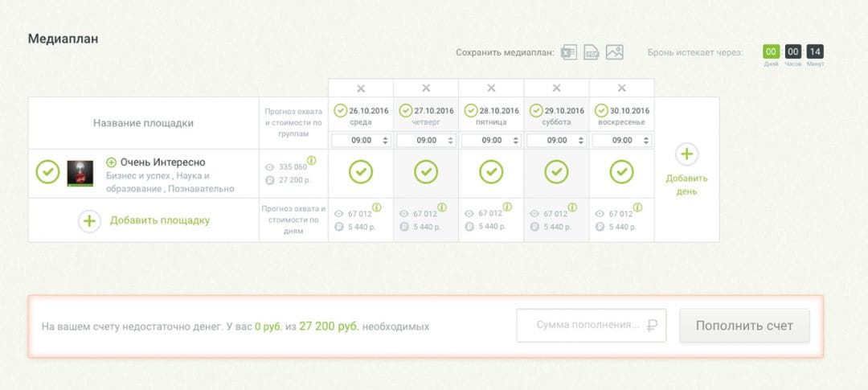Uncheck the Очень Интересно platform row
This screenshot has width=868, height=390.
tap(47, 172)
